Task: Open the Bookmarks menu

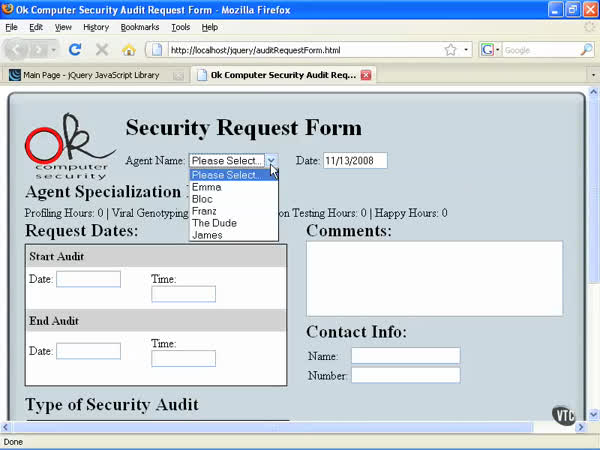Action: pyautogui.click(x=139, y=27)
